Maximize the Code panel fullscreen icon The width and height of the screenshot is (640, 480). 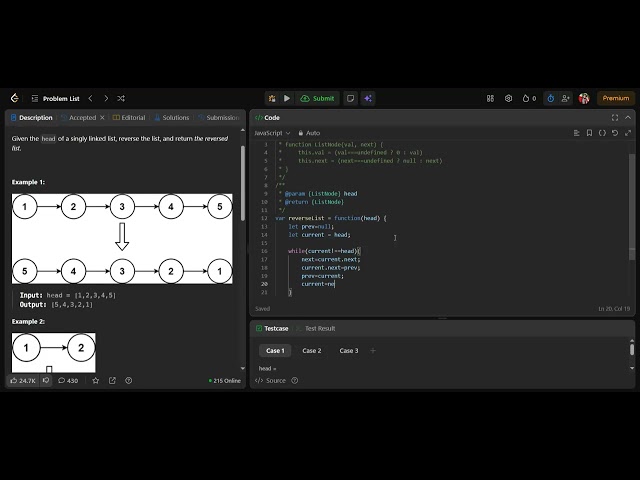(x=615, y=118)
